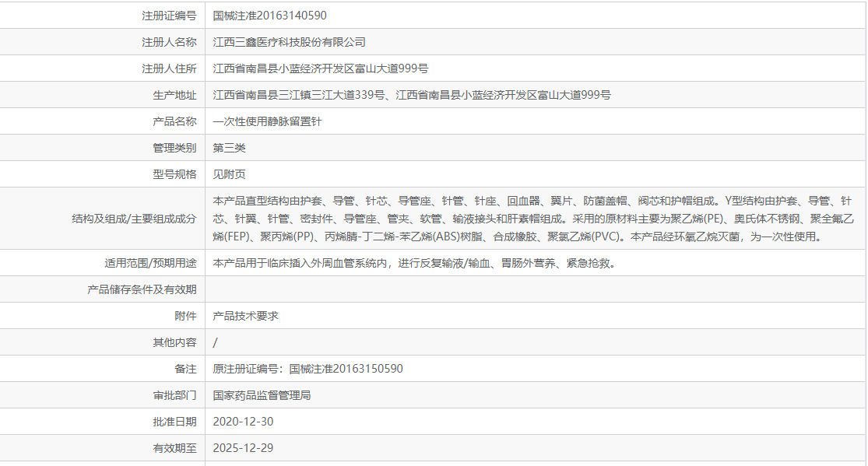
Task: Click the label 审批部门
Action: (174, 396)
